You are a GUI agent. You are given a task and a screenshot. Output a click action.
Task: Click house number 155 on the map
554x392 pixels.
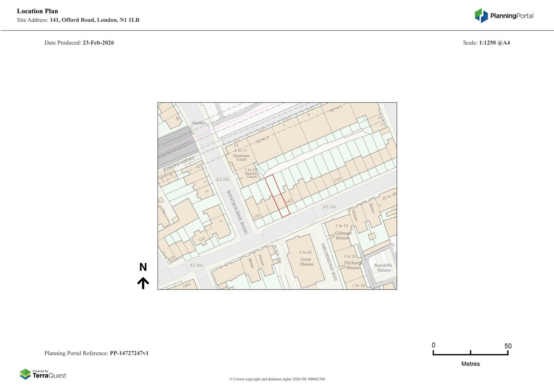(338, 180)
